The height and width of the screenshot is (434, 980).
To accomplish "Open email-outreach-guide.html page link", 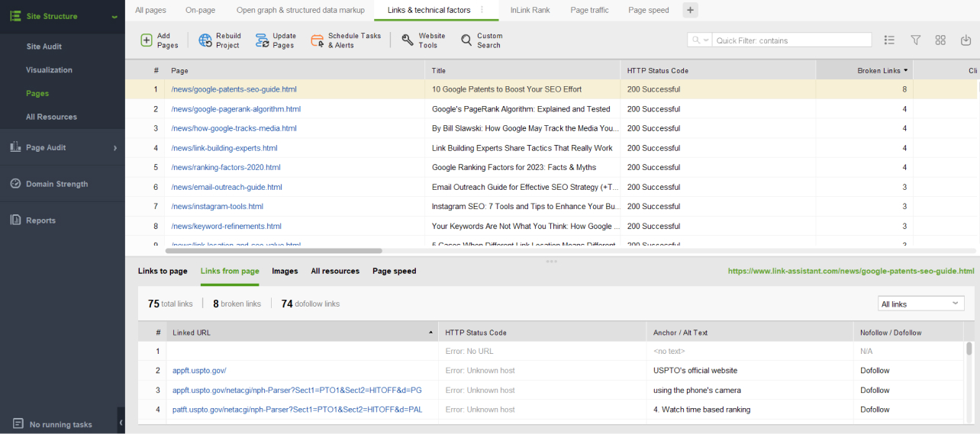I will (227, 187).
